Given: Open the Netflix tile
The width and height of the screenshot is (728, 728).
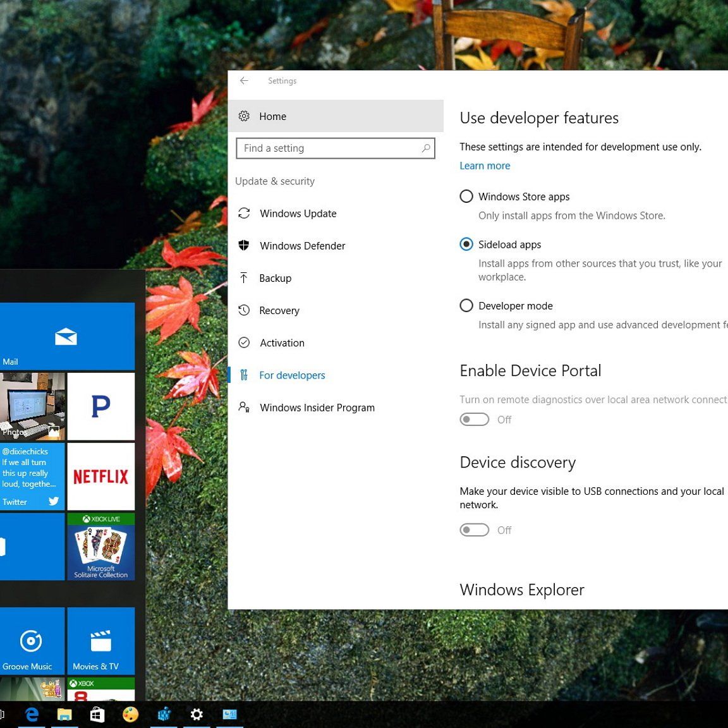Looking at the screenshot, I should pos(101,476).
